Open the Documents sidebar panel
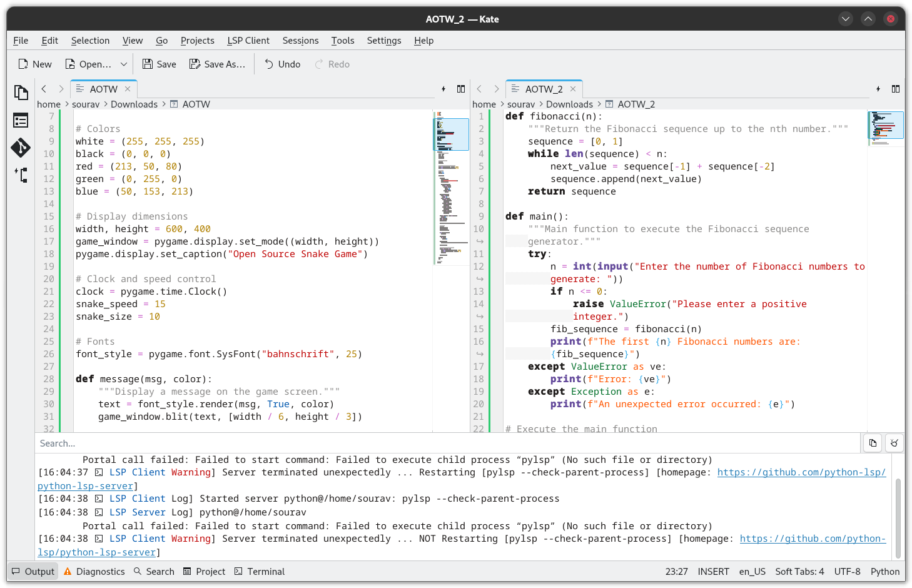The width and height of the screenshot is (912, 588). tap(21, 92)
